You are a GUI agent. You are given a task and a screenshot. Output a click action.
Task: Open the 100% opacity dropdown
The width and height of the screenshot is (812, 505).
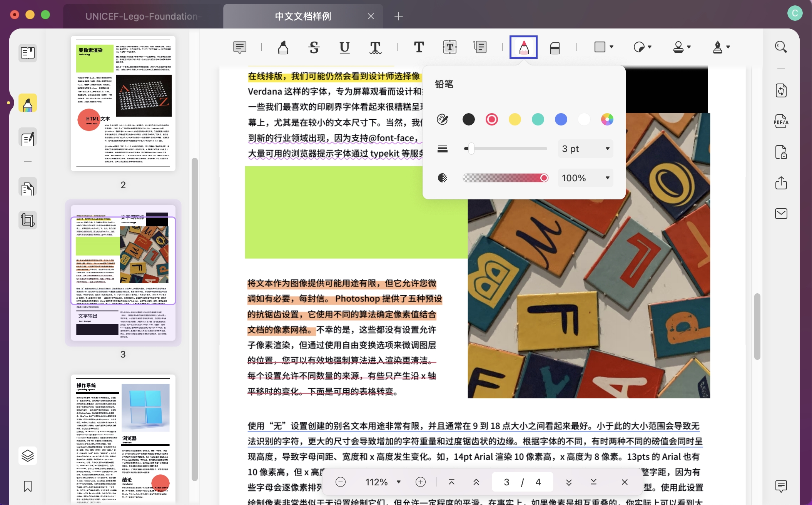coord(585,178)
